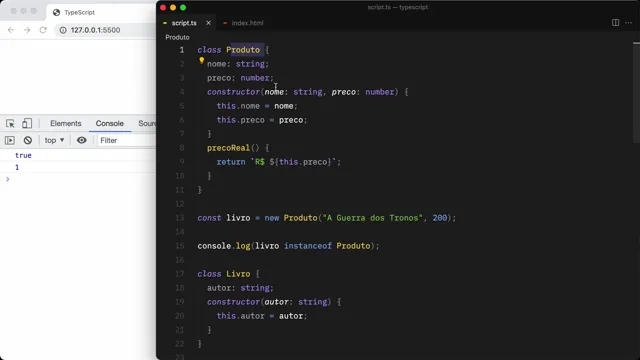Image resolution: width=640 pixels, height=360 pixels.
Task: Go back in the browser
Action: click(x=11, y=30)
